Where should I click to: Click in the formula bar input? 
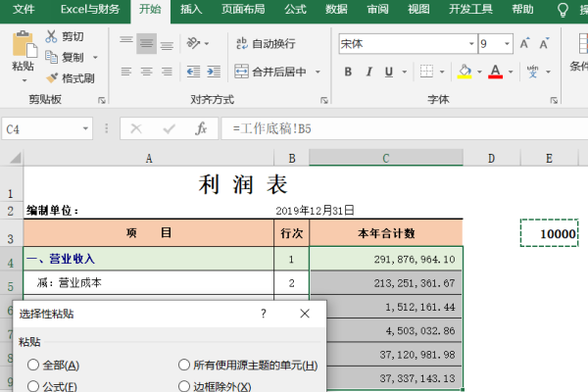(x=404, y=128)
